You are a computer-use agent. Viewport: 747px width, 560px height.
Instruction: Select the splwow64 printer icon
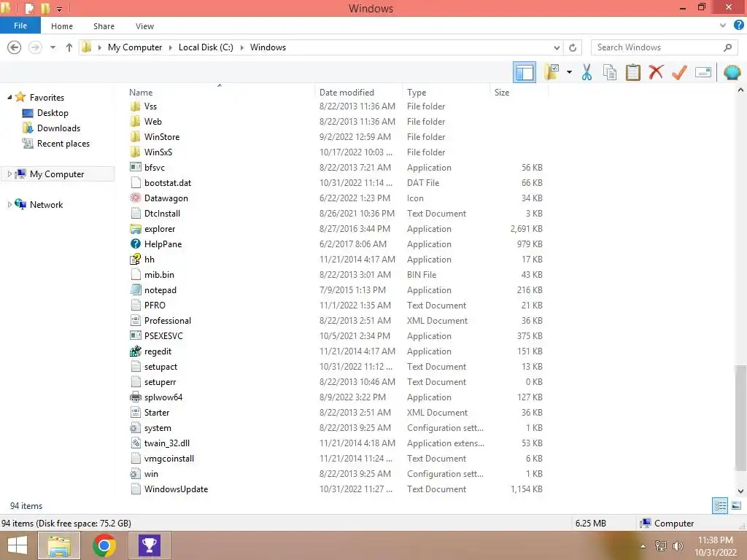pos(136,397)
